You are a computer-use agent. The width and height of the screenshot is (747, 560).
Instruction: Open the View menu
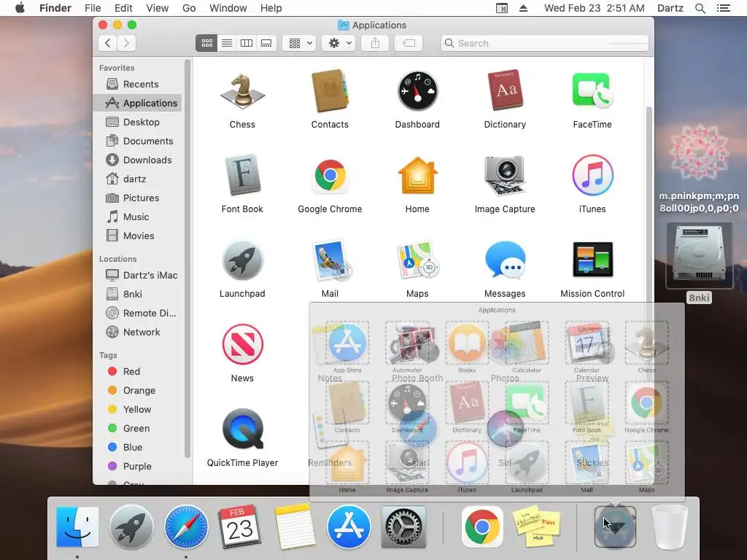[158, 8]
